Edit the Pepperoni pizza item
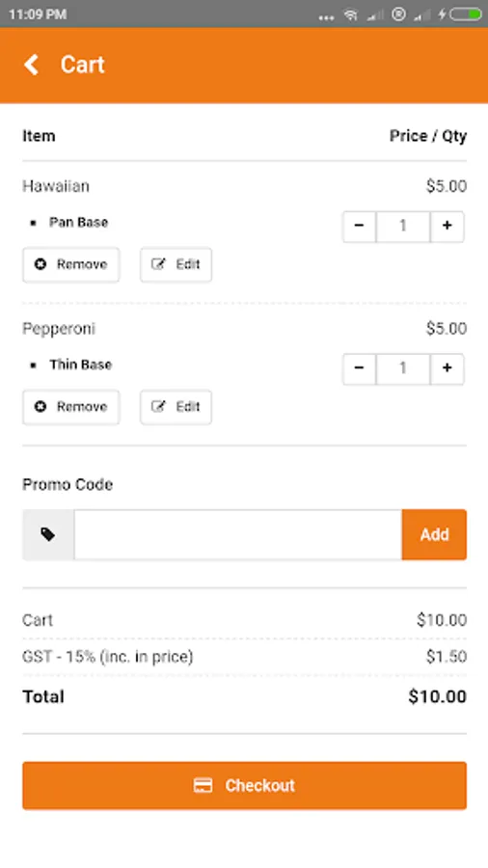This screenshot has height=868, width=488. click(x=176, y=407)
